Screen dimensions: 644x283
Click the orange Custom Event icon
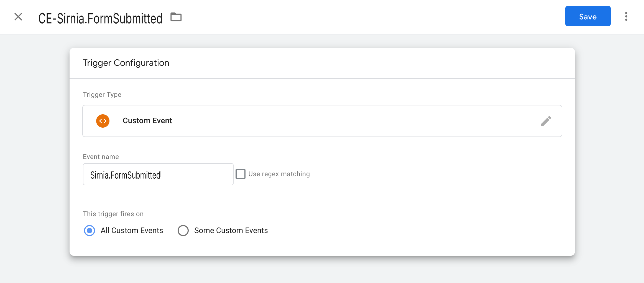pyautogui.click(x=103, y=121)
